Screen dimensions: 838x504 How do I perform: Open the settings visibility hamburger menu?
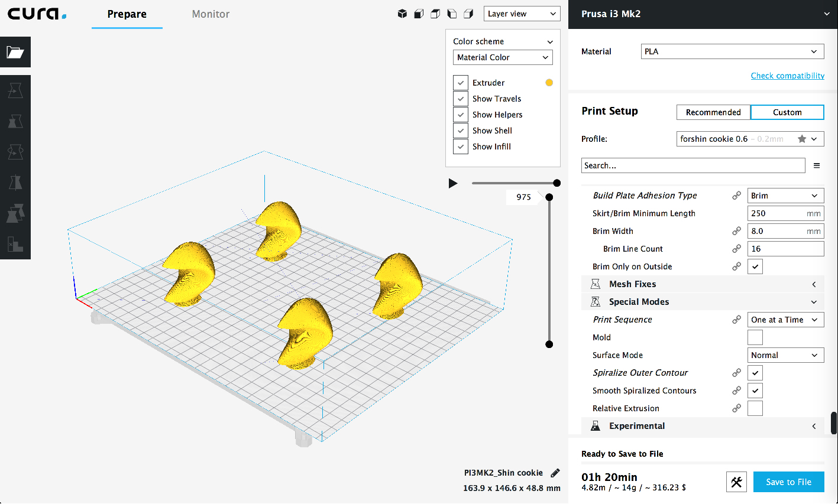(x=817, y=165)
